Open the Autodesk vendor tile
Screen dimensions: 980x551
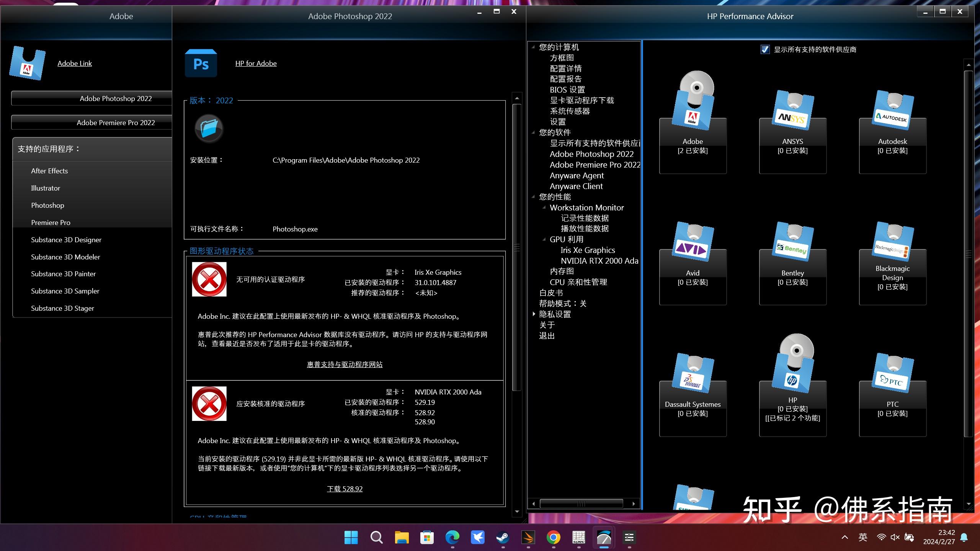(x=892, y=132)
